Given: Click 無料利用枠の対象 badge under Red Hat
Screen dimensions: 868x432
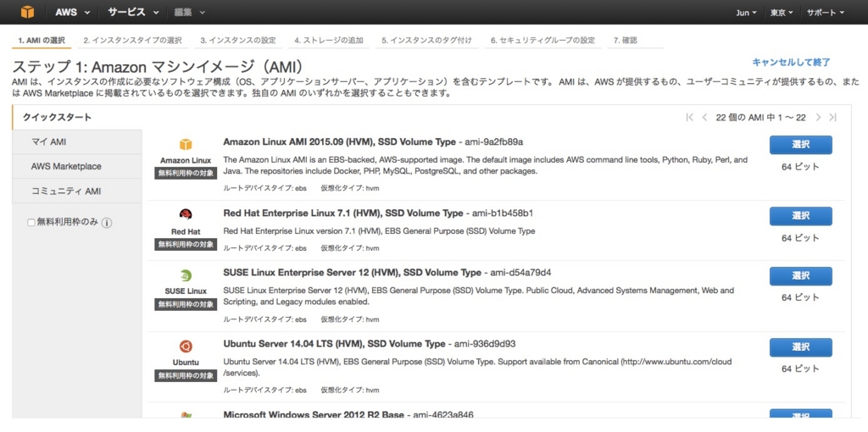Looking at the screenshot, I should tap(186, 244).
